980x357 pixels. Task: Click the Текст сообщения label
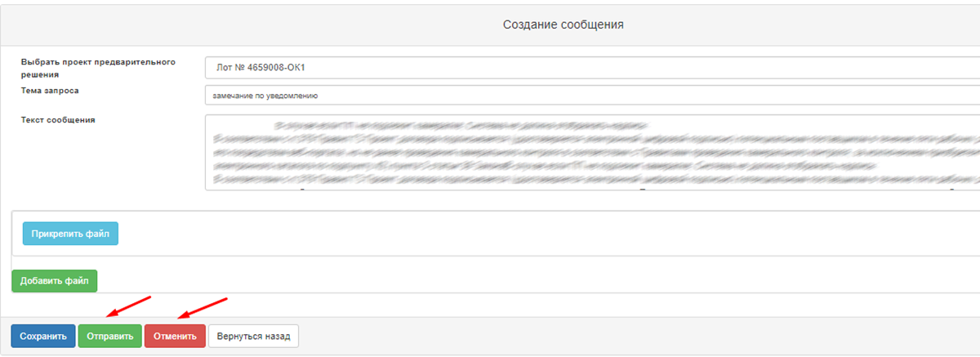pyautogui.click(x=58, y=119)
